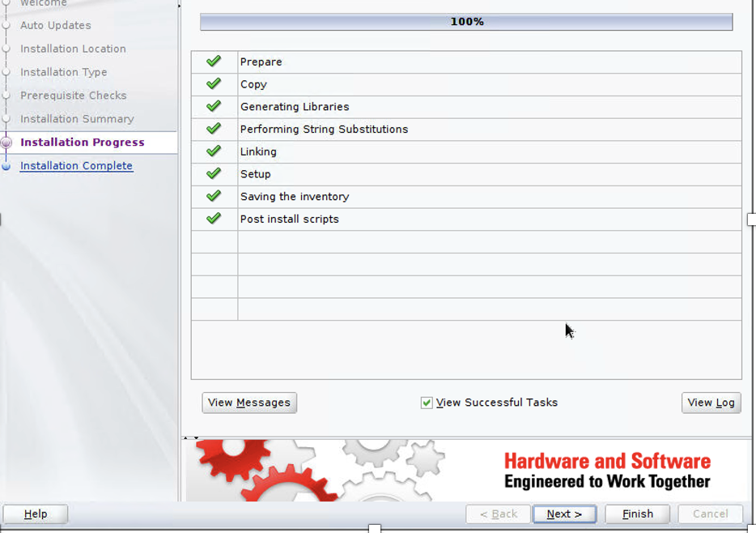The width and height of the screenshot is (756, 533).
Task: Select the Linking task row
Action: tap(466, 151)
